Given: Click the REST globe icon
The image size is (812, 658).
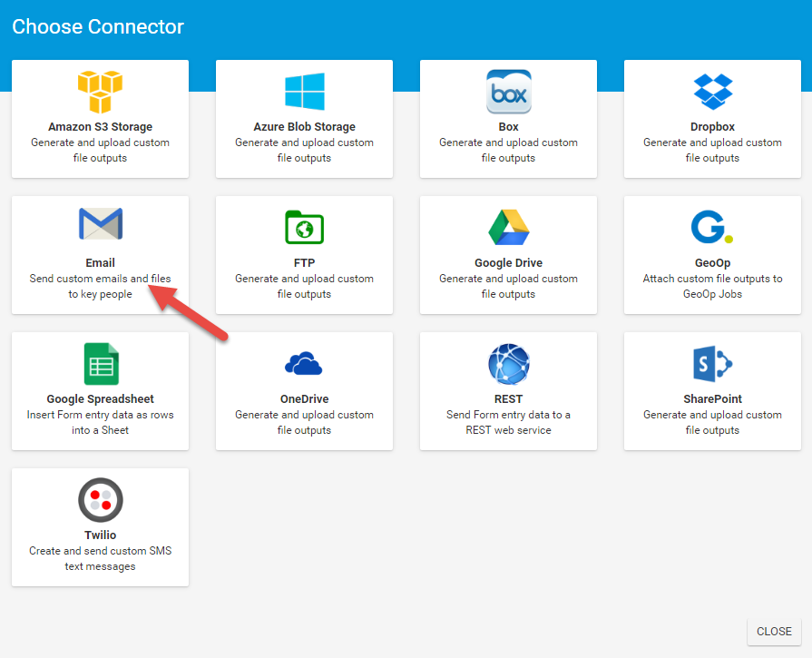Looking at the screenshot, I should tap(509, 364).
